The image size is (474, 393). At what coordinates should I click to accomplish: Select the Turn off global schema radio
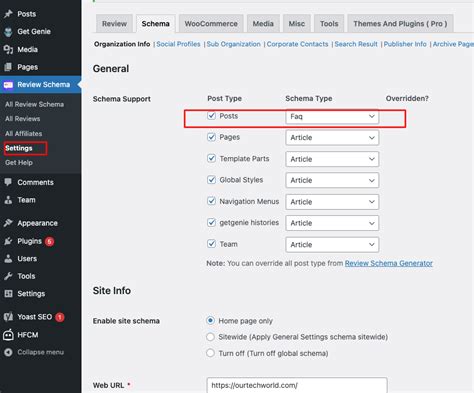[210, 353]
